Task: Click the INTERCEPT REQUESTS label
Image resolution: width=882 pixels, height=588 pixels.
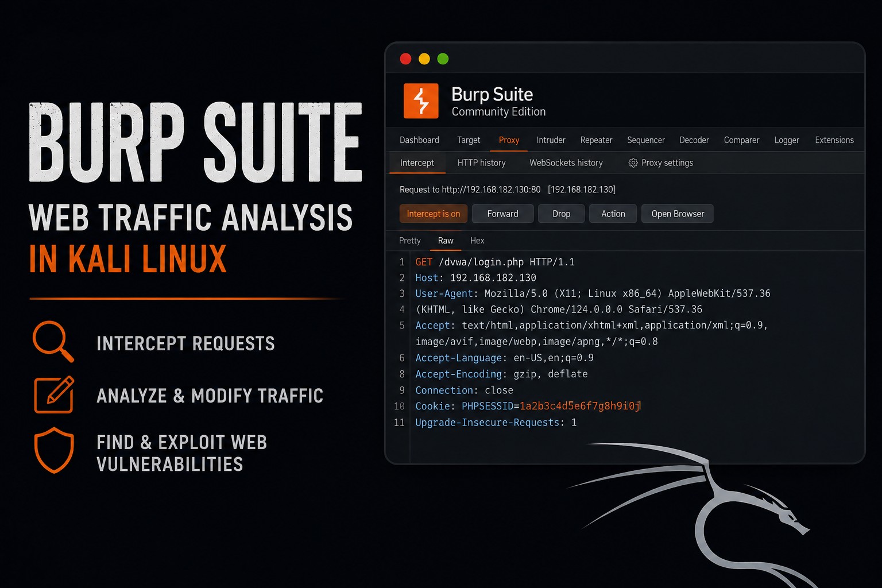Action: 185,343
